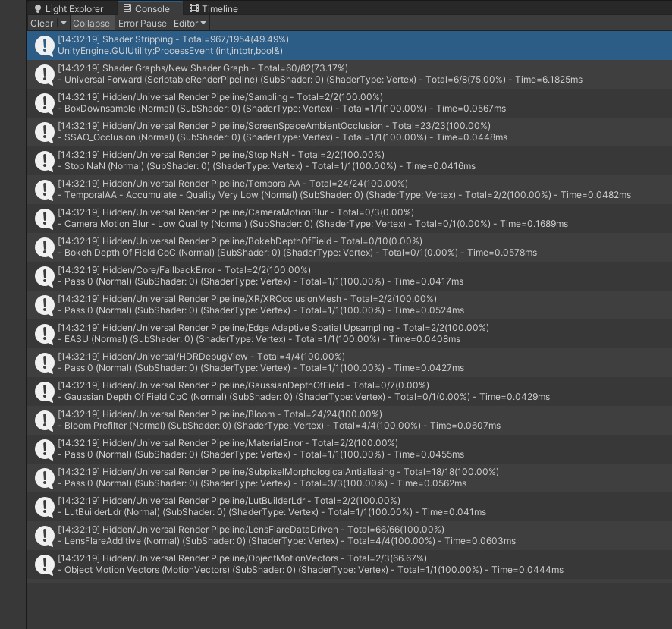Select the XR/XROcclusionMesh log message
This screenshot has height=629, width=672.
(x=350, y=304)
